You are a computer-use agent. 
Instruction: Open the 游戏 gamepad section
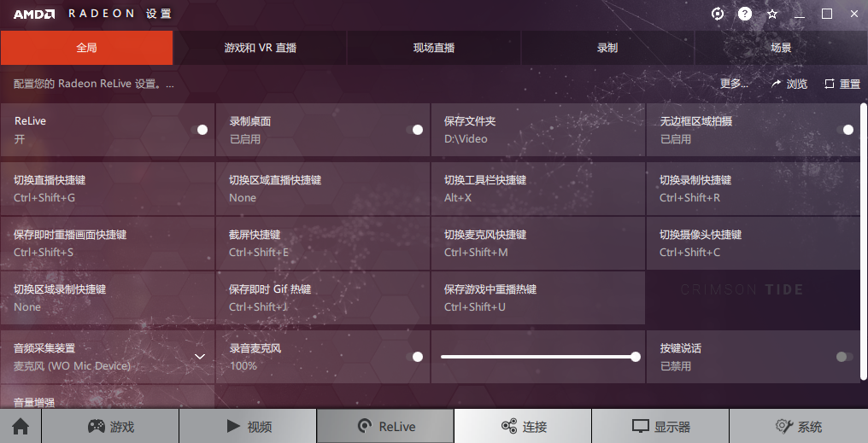click(x=111, y=427)
